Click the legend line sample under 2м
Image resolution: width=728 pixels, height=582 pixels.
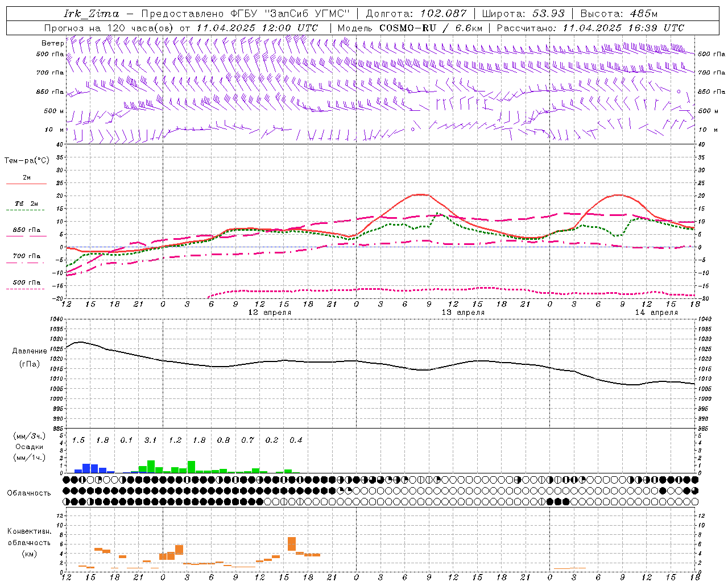(x=26, y=184)
